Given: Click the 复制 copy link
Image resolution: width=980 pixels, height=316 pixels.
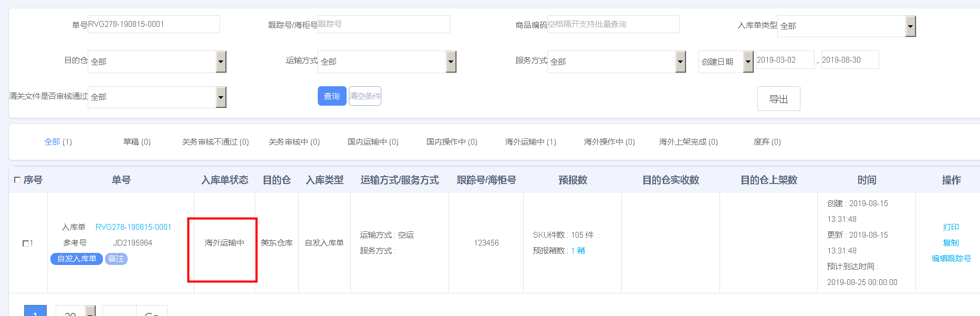Looking at the screenshot, I should tap(951, 243).
